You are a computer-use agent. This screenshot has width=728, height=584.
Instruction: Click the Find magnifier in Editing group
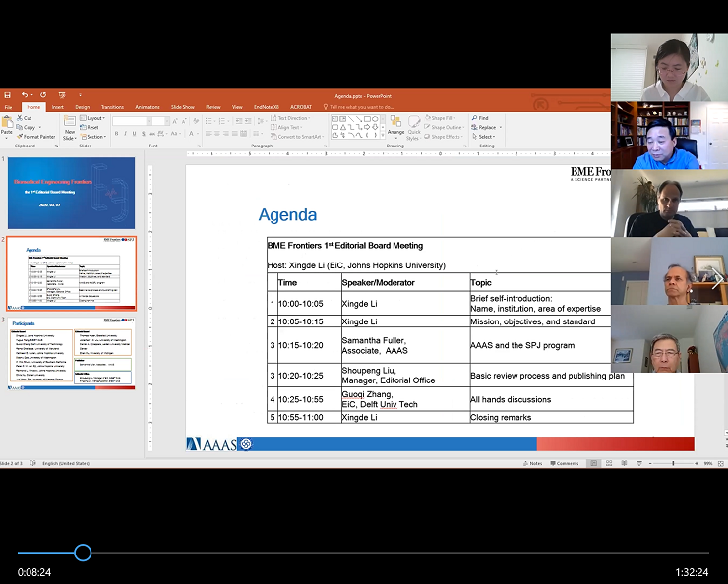coord(482,118)
